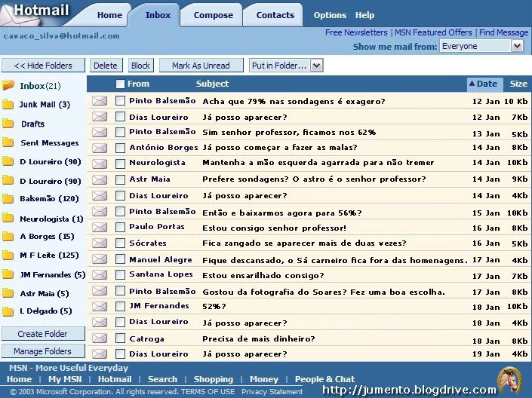Open the Options menu
The width and height of the screenshot is (532, 398).
click(x=330, y=15)
